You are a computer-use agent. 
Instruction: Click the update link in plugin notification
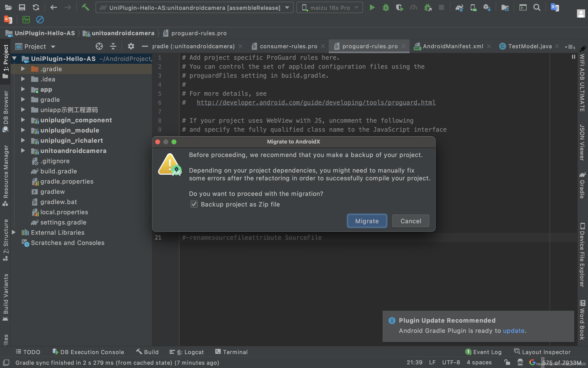(x=514, y=331)
